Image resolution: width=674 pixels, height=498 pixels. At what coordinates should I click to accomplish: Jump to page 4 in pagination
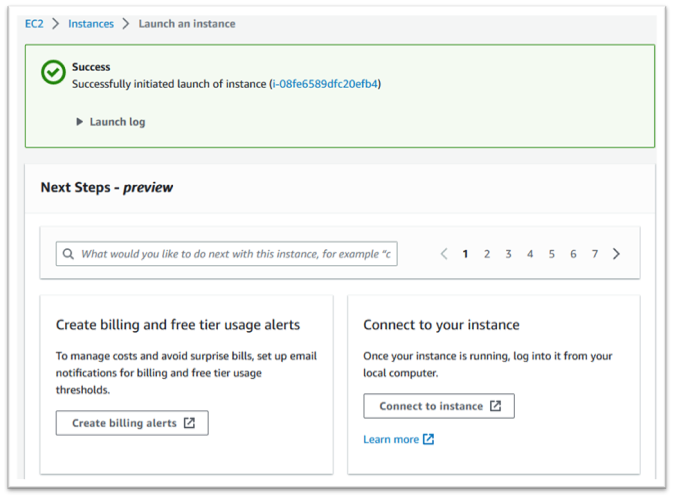[x=530, y=254]
